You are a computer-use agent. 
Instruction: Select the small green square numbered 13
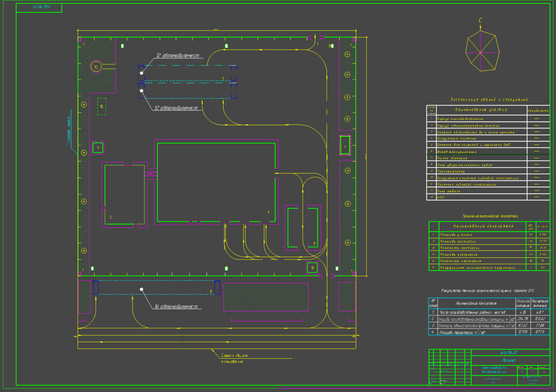click(312, 268)
